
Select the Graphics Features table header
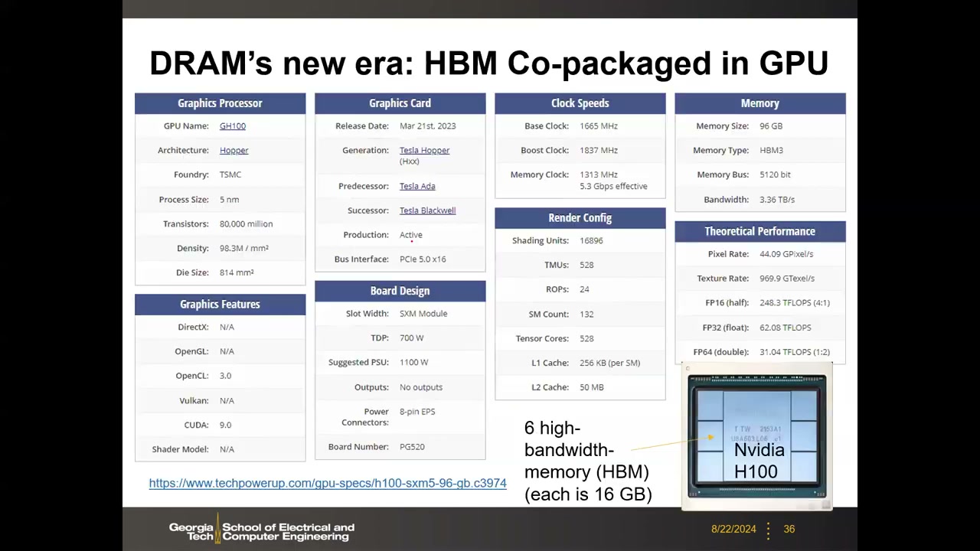click(x=220, y=305)
